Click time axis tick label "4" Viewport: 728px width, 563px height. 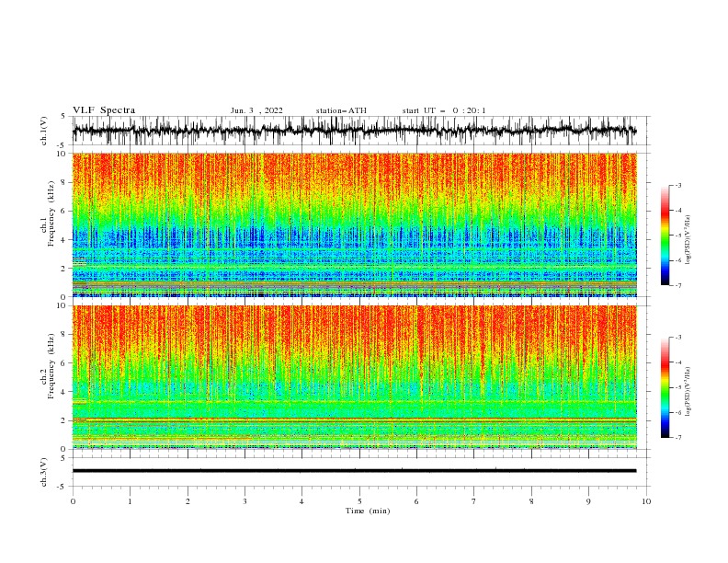(x=301, y=501)
